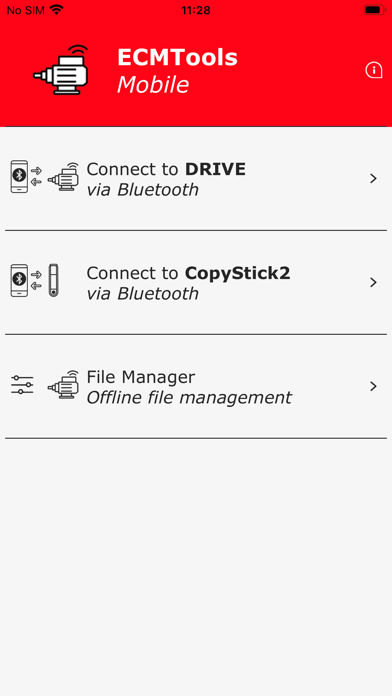Image resolution: width=392 pixels, height=696 pixels.
Task: Open the chevron for Connect to DRIVE
Action: [x=373, y=178]
